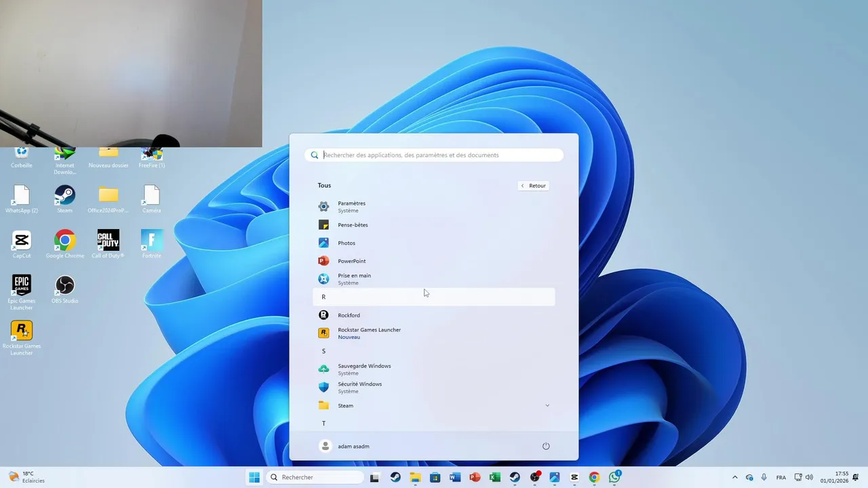Launch Pense-bêtes from the app list
The image size is (868, 488).
click(434, 225)
